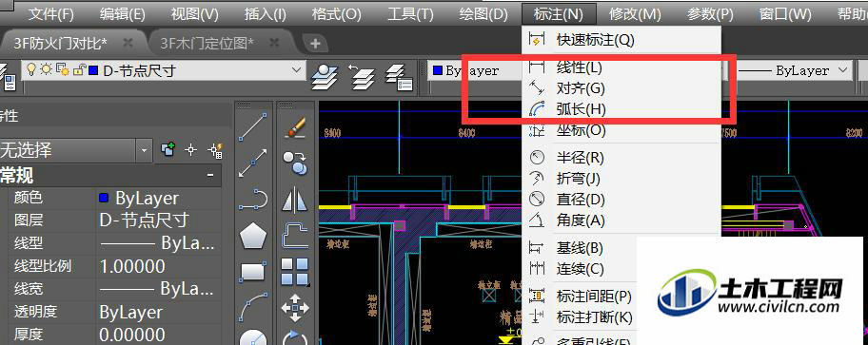This screenshot has height=345, width=868.
Task: Collapse the 常规 section
Action: 211,175
